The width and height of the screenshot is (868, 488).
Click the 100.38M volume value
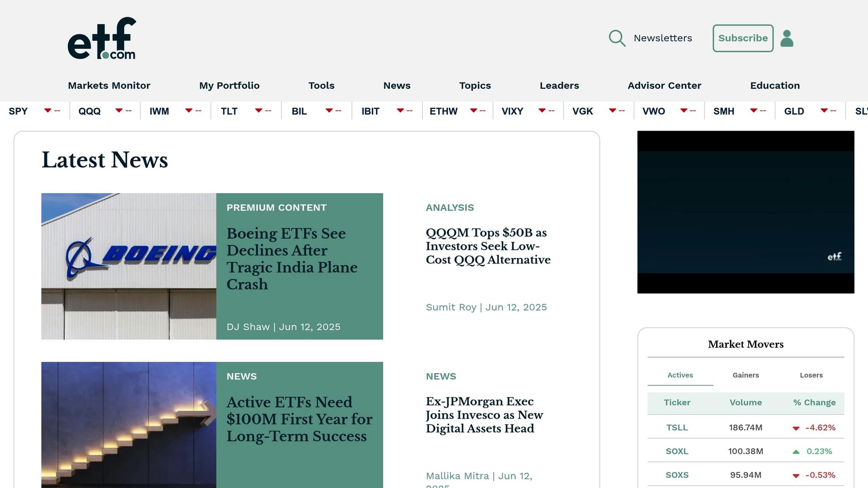tap(746, 451)
